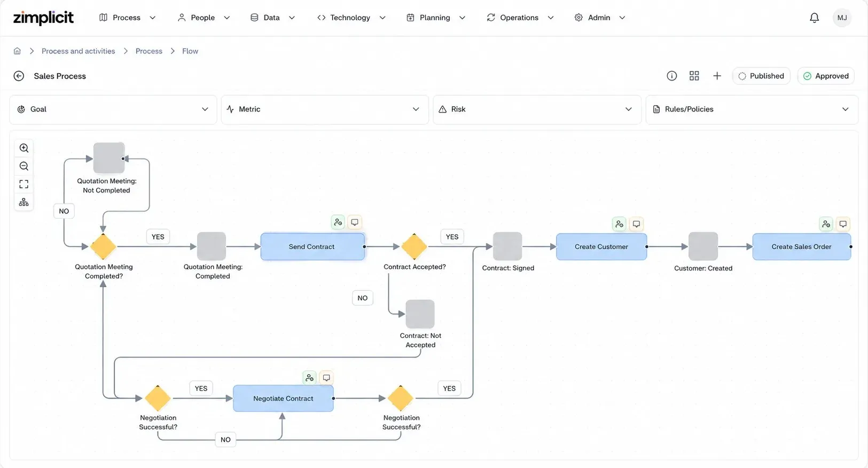Open the MJ user avatar menu
Screen dimensions: 868x468
pyautogui.click(x=842, y=18)
